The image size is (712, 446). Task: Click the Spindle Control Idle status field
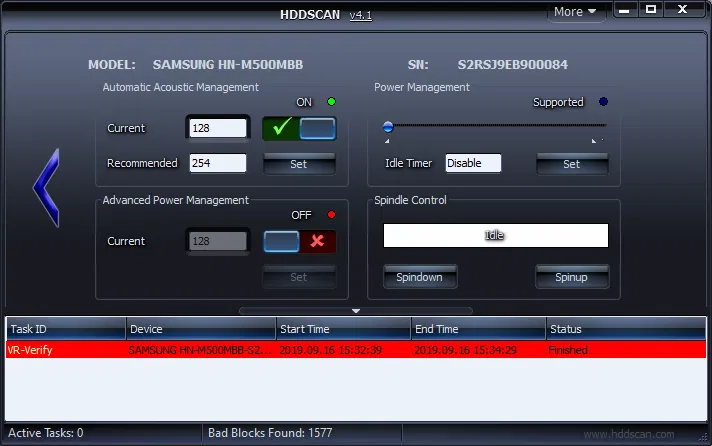click(495, 235)
